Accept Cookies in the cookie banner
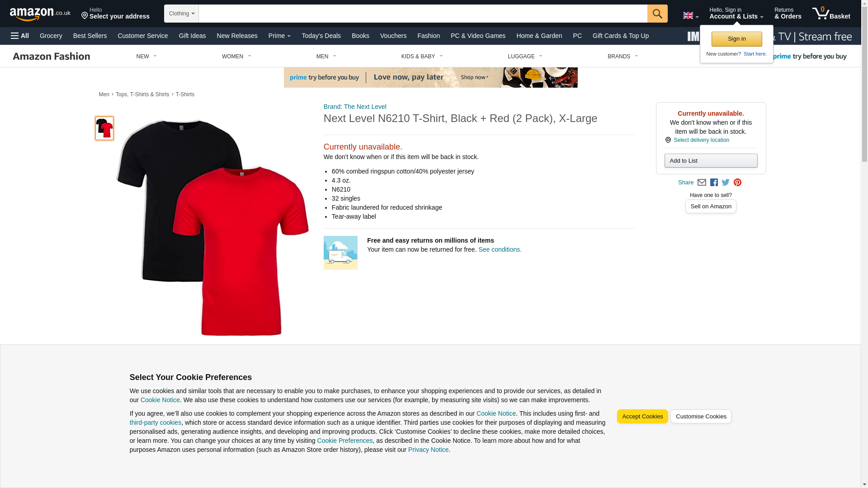 point(642,417)
